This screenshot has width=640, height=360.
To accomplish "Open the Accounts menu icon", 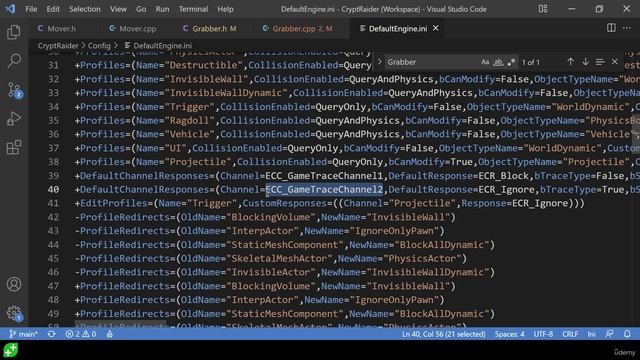I will coord(14,284).
